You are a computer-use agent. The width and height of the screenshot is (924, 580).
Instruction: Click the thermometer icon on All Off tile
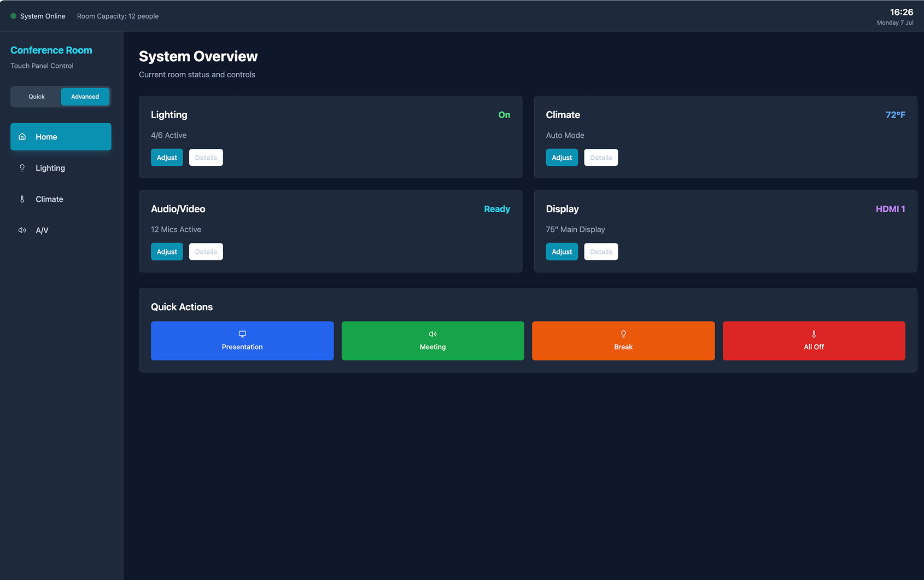click(x=814, y=334)
